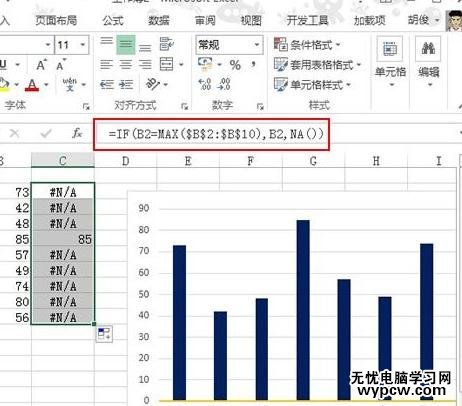This screenshot has width=462, height=406.
Task: Select the tallest chart bar at 85
Action: tap(303, 310)
